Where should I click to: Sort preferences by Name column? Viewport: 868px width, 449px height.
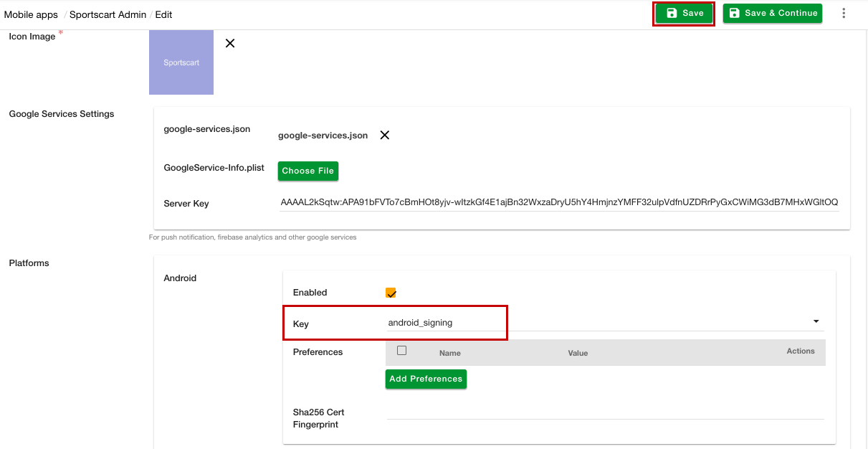(x=449, y=353)
